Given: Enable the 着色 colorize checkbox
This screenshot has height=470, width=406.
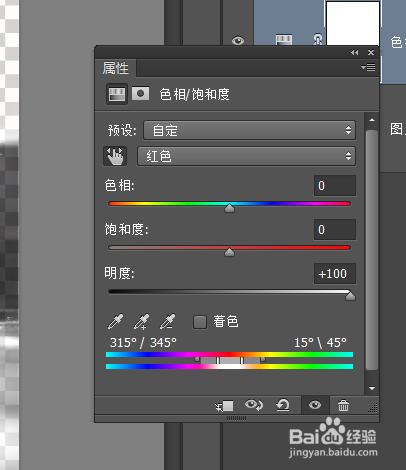Looking at the screenshot, I should [200, 322].
